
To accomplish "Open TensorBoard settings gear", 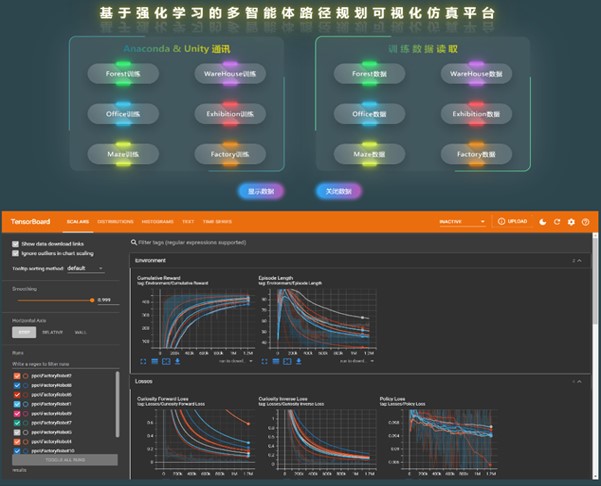I will [x=571, y=222].
